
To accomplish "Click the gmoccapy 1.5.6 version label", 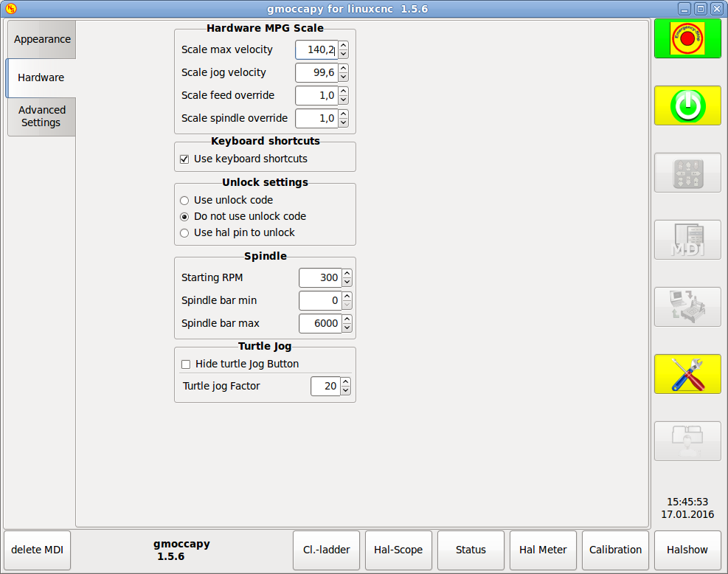I will pyautogui.click(x=181, y=550).
